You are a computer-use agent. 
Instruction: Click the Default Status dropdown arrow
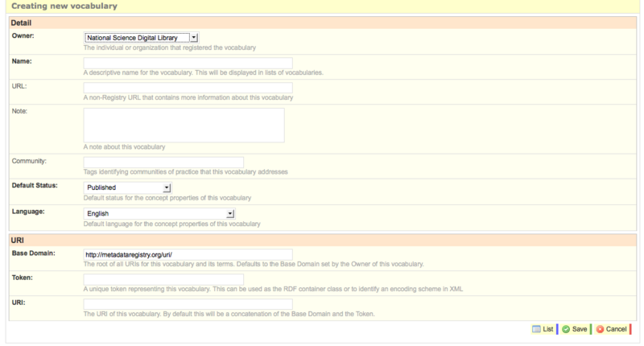coord(167,187)
